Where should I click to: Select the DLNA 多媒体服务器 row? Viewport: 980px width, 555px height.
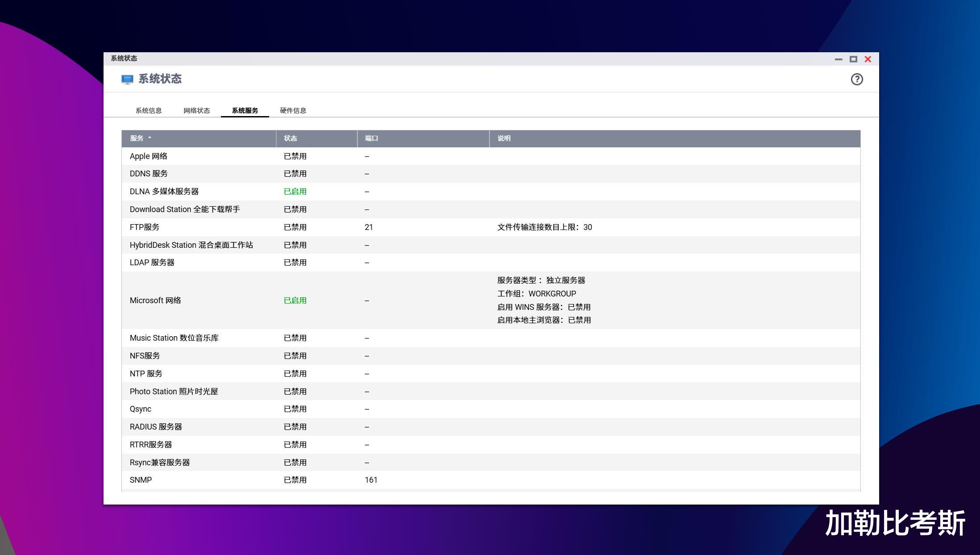pos(164,192)
